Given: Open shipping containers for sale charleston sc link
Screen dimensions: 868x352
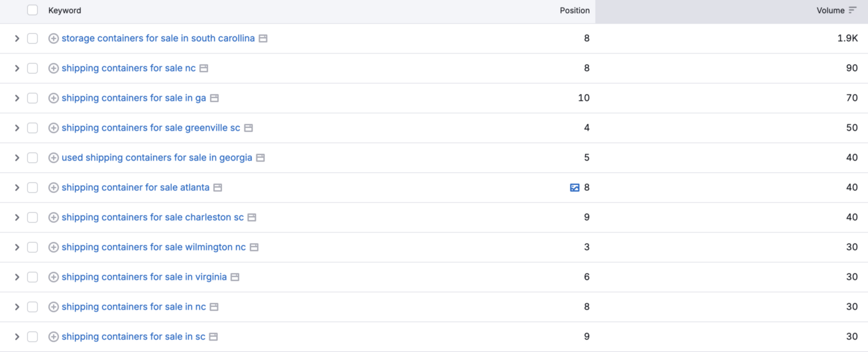Looking at the screenshot, I should click(x=152, y=217).
